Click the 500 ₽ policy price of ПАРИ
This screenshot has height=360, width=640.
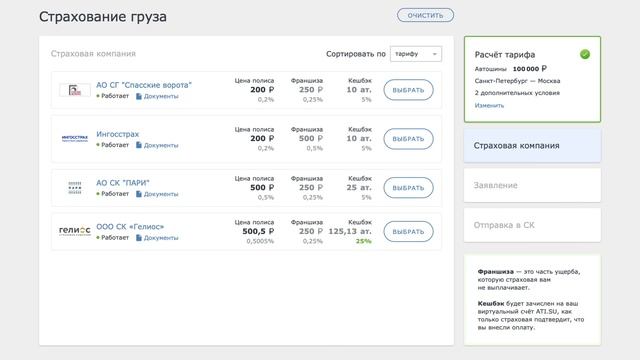click(x=262, y=188)
